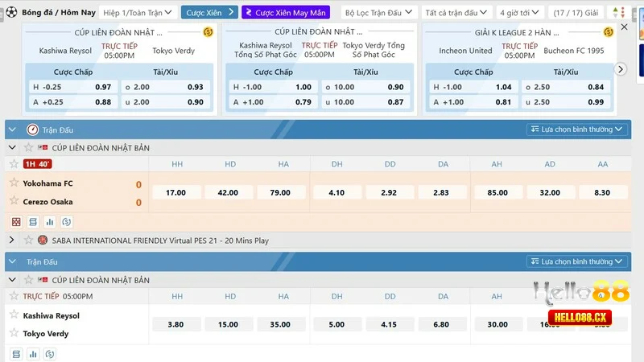Select under 2.00 odds 0.90
The image size is (644, 362).
pyautogui.click(x=165, y=102)
